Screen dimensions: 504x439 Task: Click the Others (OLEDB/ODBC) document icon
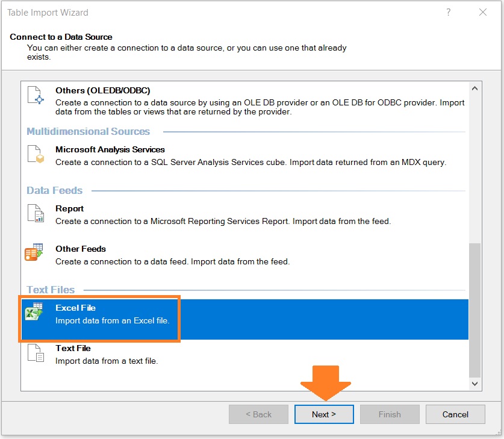pos(36,96)
